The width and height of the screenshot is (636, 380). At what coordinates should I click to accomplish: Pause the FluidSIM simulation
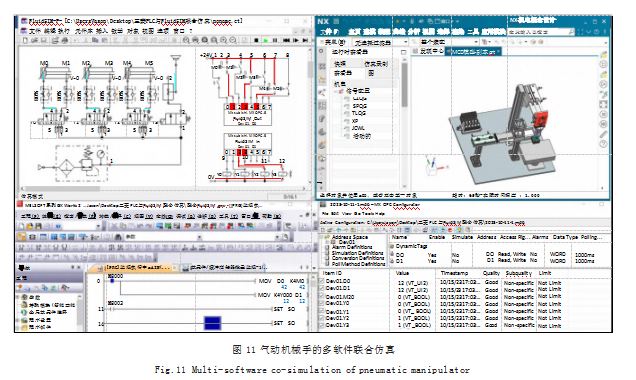275,40
